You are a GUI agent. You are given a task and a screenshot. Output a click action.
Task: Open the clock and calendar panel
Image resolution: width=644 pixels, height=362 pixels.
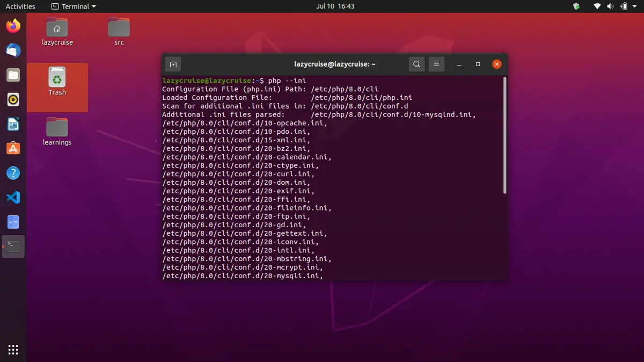335,6
